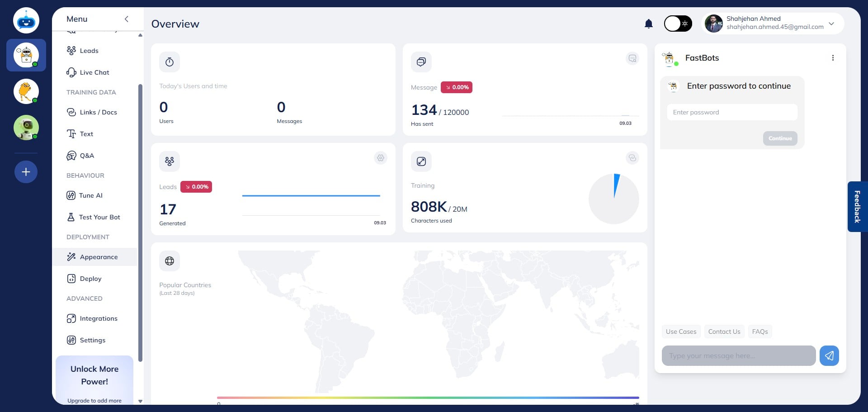This screenshot has height=412, width=868.
Task: Open the link icon on Training card corner
Action: tap(632, 158)
